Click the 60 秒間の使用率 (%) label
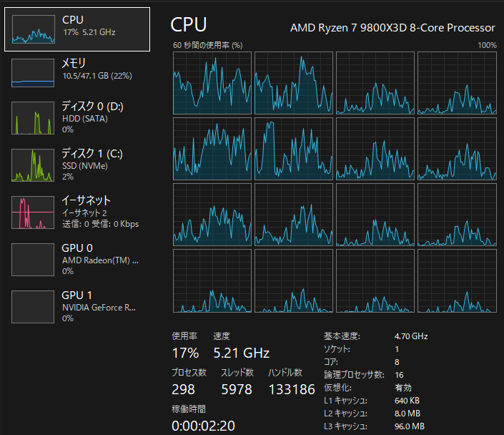This screenshot has width=504, height=435. click(208, 45)
